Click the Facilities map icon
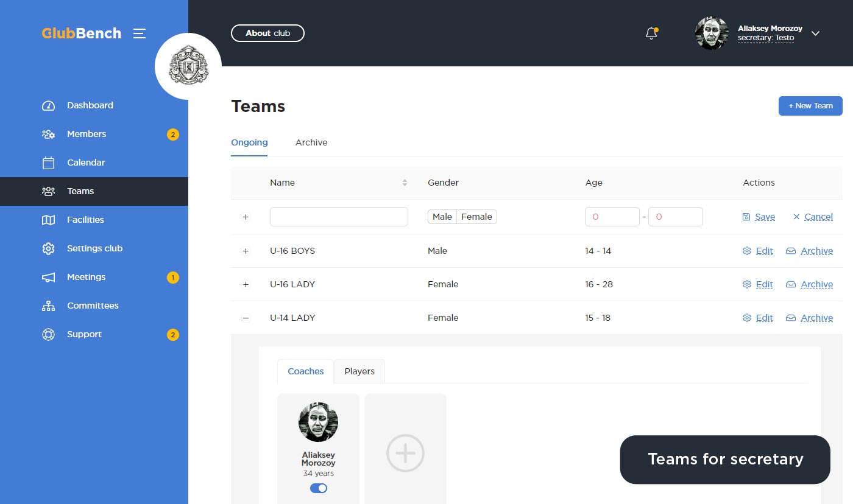This screenshot has height=504, width=853. [48, 220]
